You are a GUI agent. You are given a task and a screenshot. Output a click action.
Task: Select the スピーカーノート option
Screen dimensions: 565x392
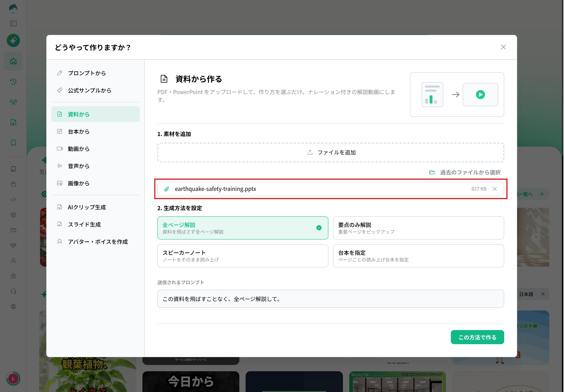coord(243,256)
